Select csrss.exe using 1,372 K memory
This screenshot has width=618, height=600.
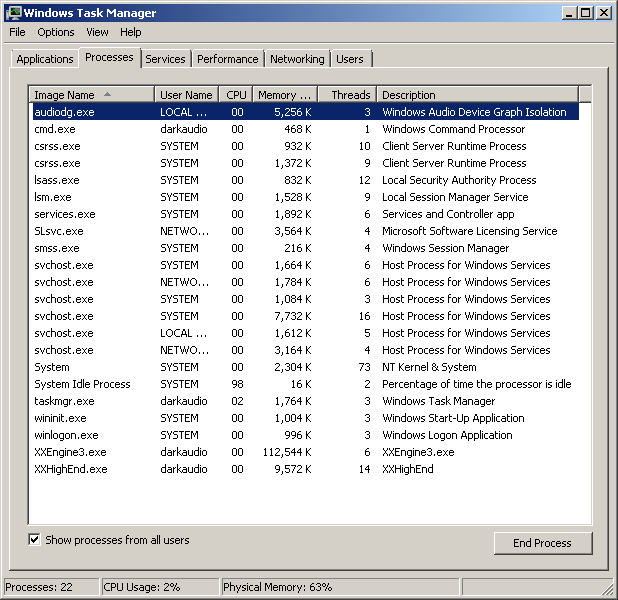pos(304,163)
